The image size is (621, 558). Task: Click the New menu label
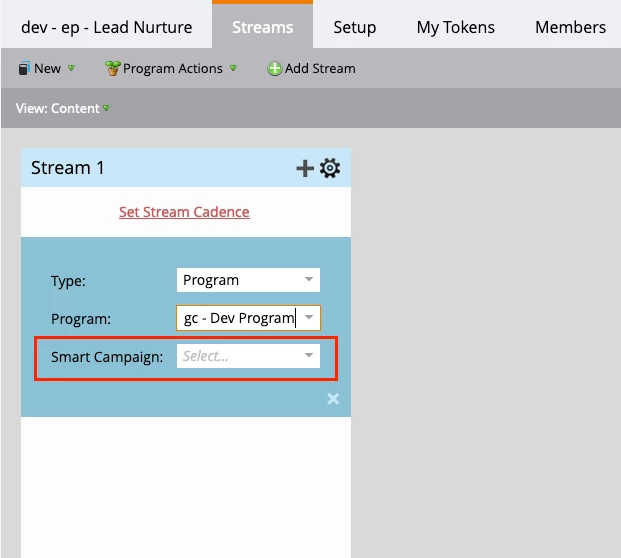click(48, 69)
